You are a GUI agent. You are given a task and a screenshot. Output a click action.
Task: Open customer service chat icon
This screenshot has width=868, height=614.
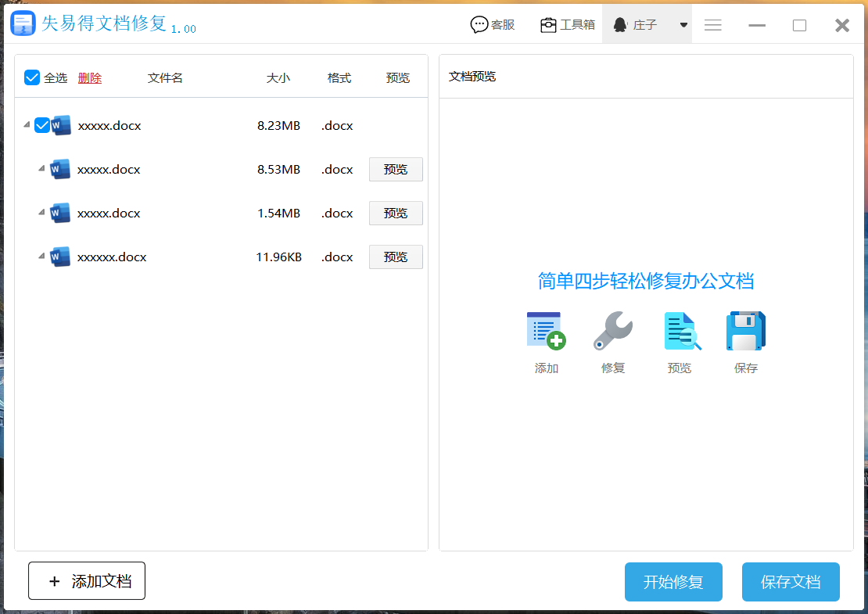point(479,25)
